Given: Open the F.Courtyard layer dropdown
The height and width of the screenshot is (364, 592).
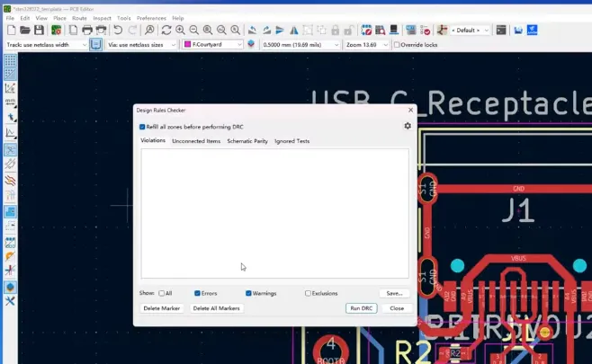Looking at the screenshot, I should click(212, 45).
